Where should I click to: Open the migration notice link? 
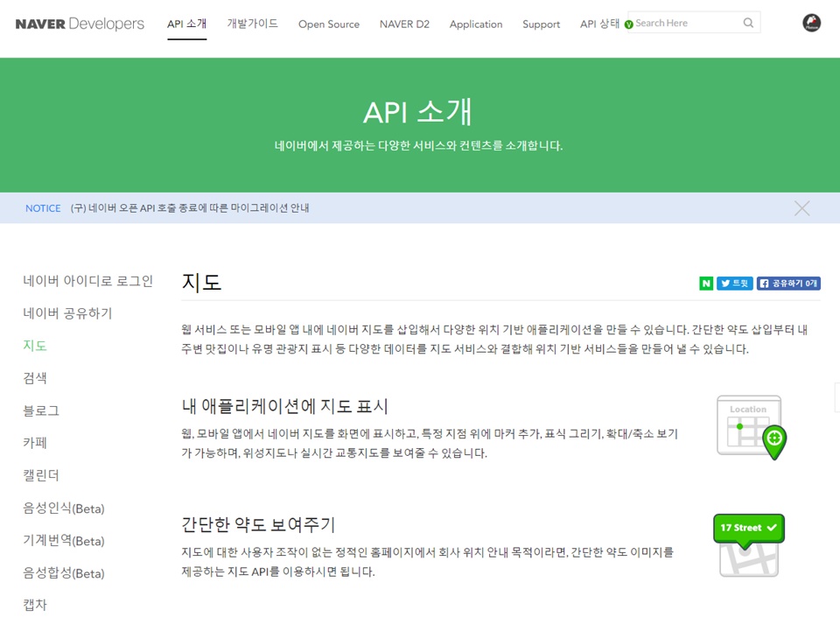click(x=190, y=208)
